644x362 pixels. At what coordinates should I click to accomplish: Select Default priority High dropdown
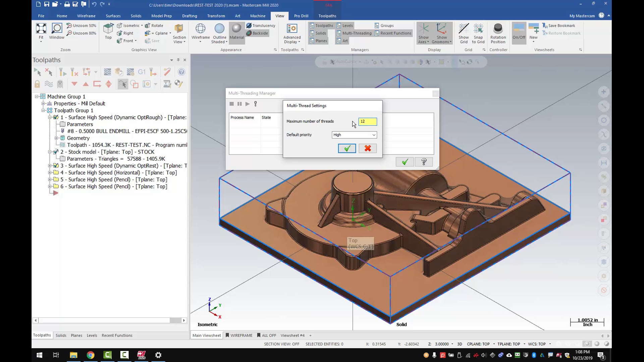coord(354,135)
